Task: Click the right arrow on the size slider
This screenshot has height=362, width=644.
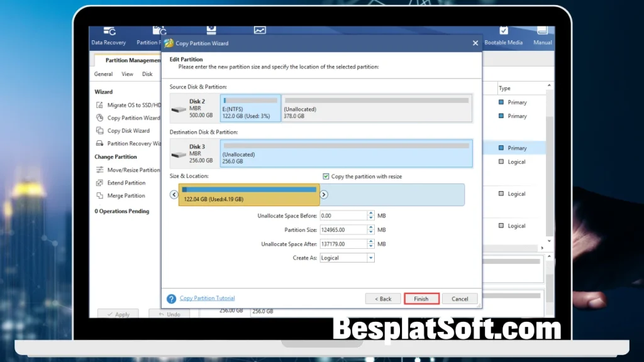Action: [x=323, y=195]
